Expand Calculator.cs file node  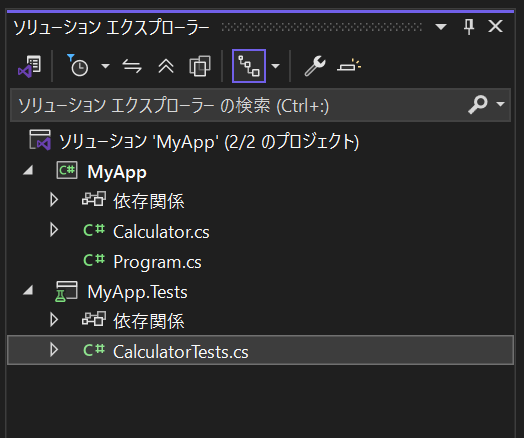pos(54,230)
